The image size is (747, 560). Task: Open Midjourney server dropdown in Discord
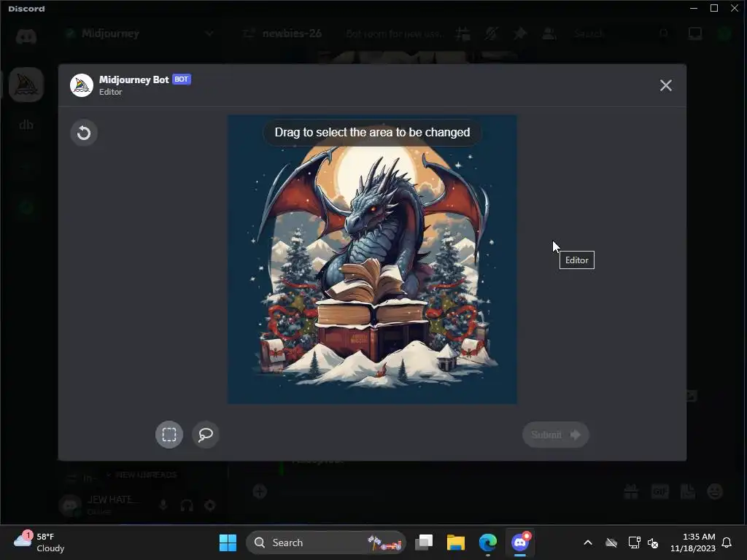(209, 34)
